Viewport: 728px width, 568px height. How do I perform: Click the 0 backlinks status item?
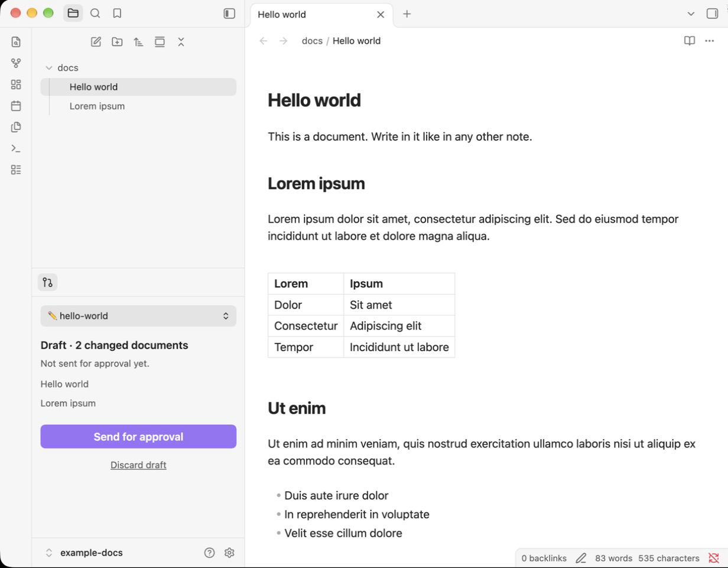click(x=544, y=558)
